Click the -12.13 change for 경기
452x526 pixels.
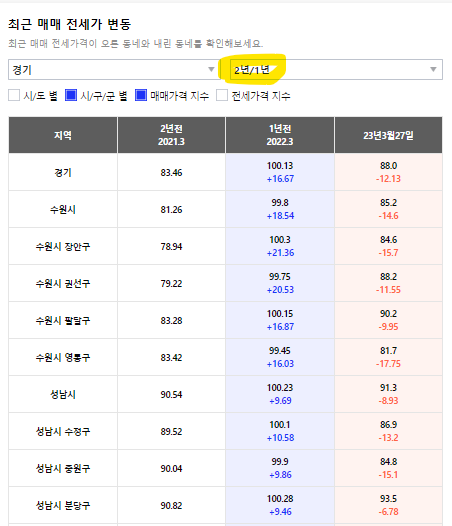[388, 179]
